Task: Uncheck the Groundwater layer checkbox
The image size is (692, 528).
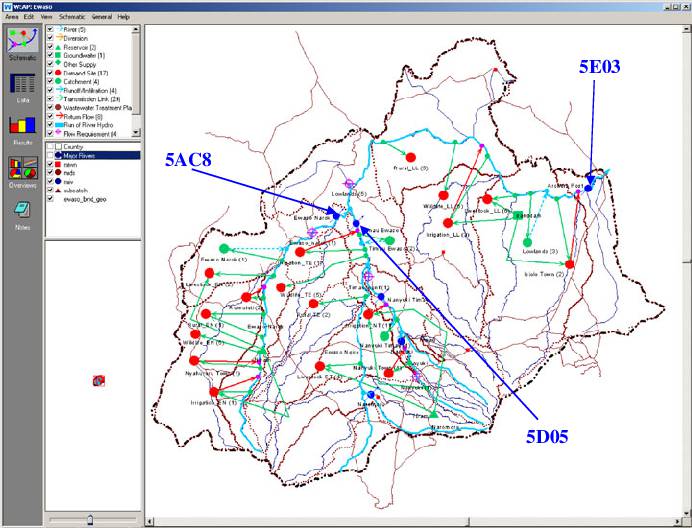Action: (x=50, y=56)
